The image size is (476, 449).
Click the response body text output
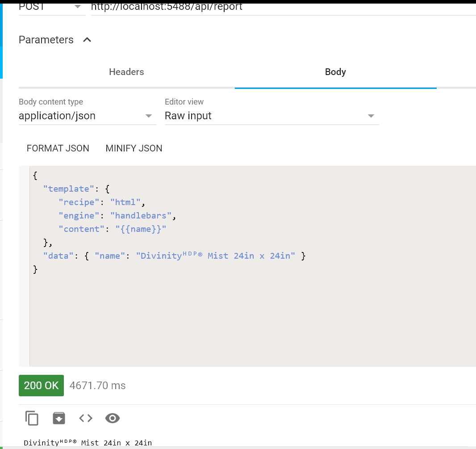[x=88, y=443]
